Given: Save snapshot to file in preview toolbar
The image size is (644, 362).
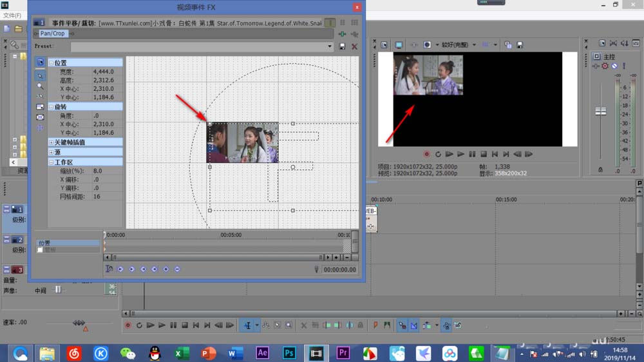Looking at the screenshot, I should [520, 45].
